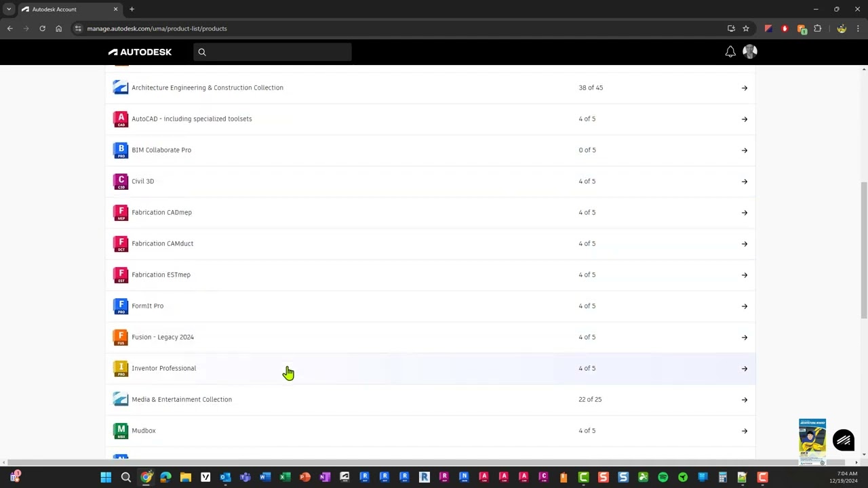The image size is (868, 488).
Task: Click the browser back arrow
Action: tap(10, 28)
